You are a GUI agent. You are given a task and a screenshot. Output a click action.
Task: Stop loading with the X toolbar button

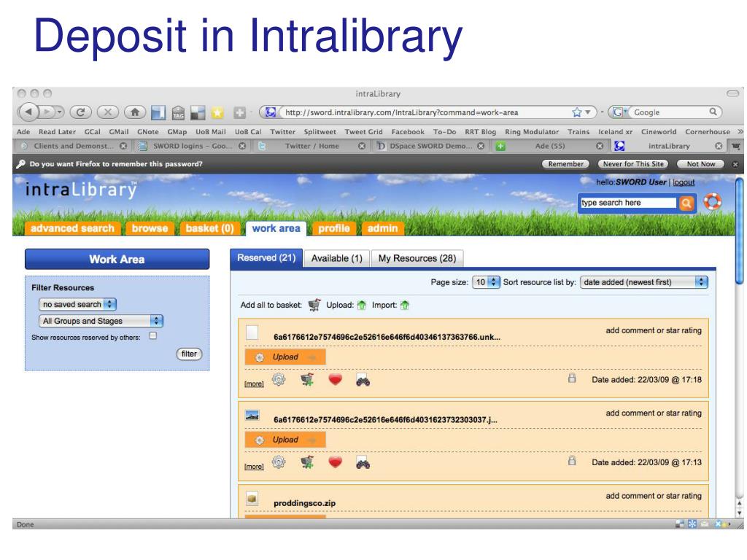coord(108,112)
